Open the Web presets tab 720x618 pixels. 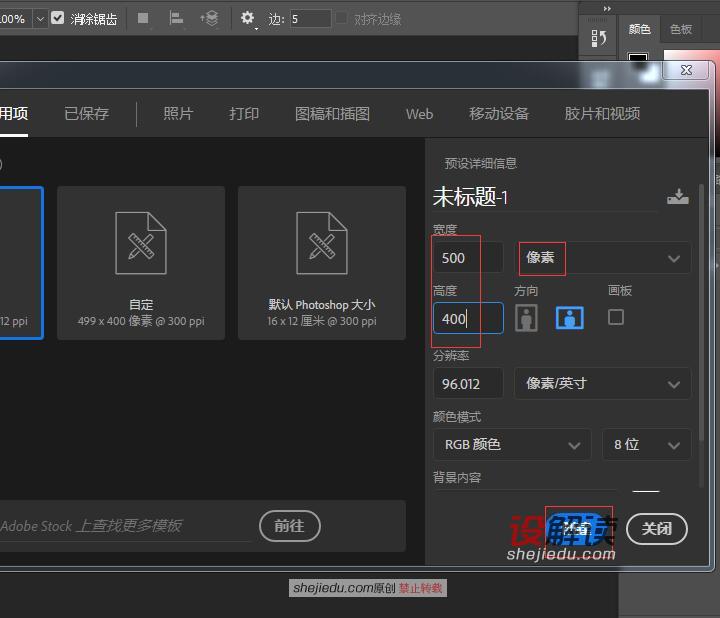[x=419, y=114]
